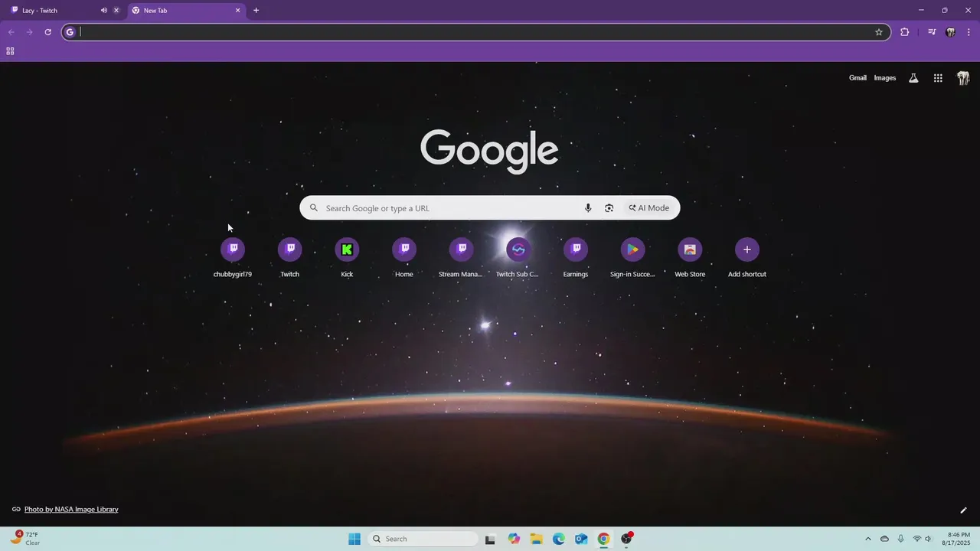Go back to previous page

pos(11,32)
